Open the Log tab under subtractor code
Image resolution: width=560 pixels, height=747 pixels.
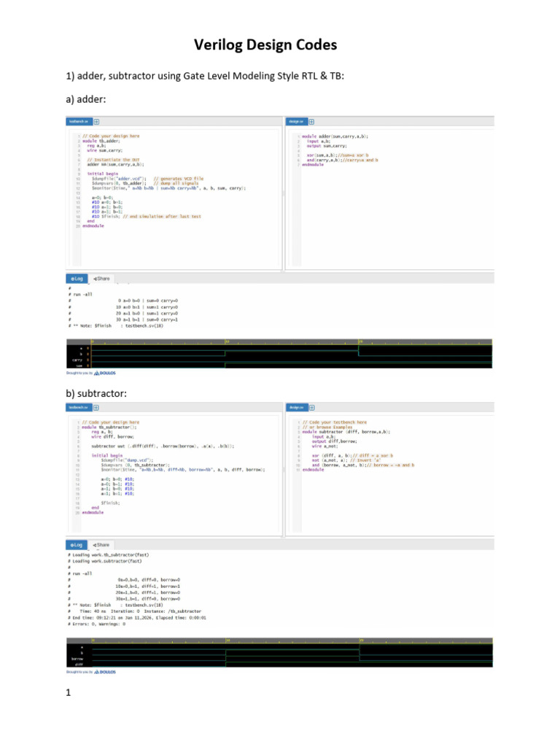pos(76,545)
